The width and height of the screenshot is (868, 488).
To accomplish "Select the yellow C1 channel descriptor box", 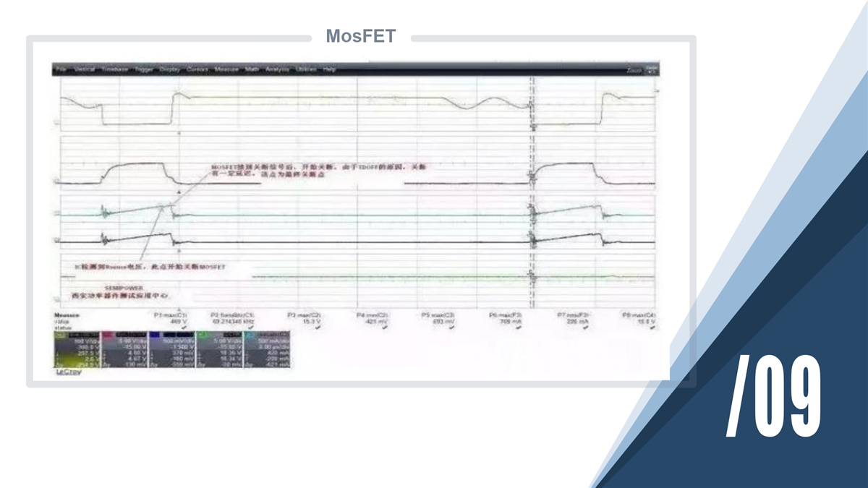I will pos(77,350).
